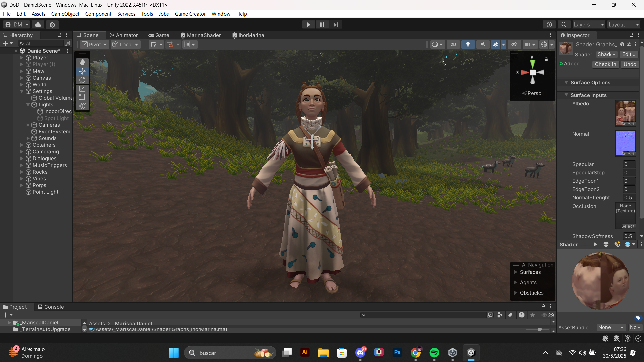The image size is (644, 362).
Task: Select the Rect transform tool
Action: (x=82, y=97)
